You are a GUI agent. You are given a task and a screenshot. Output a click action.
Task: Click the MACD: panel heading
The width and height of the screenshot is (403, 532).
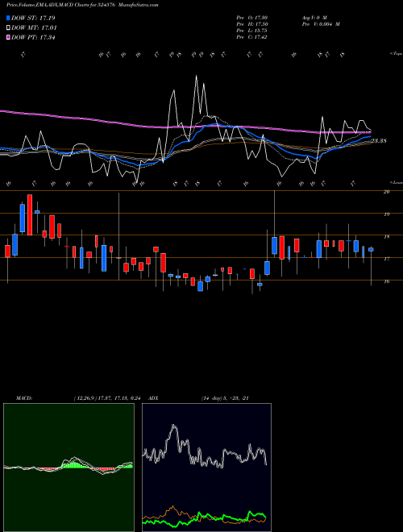[x=24, y=398]
